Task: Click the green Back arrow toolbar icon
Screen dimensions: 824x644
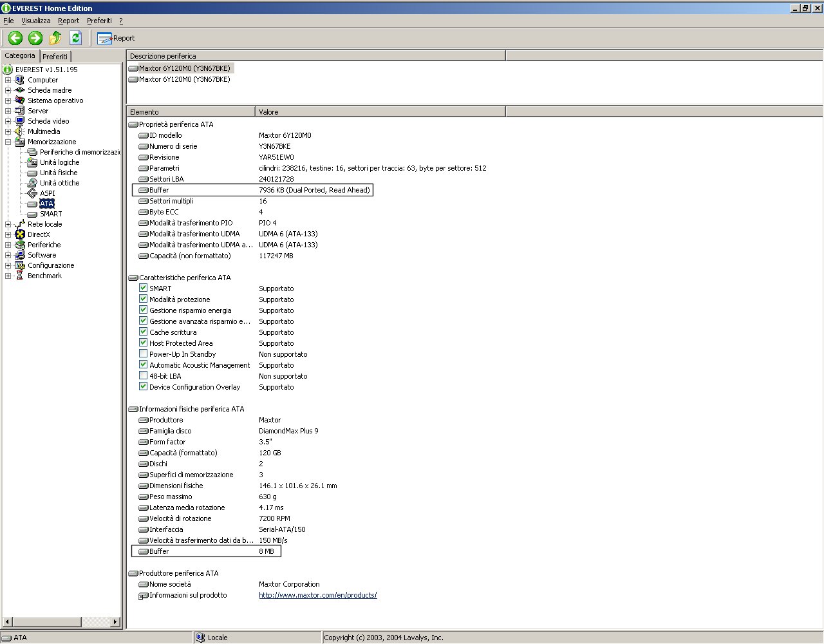Action: (15, 38)
